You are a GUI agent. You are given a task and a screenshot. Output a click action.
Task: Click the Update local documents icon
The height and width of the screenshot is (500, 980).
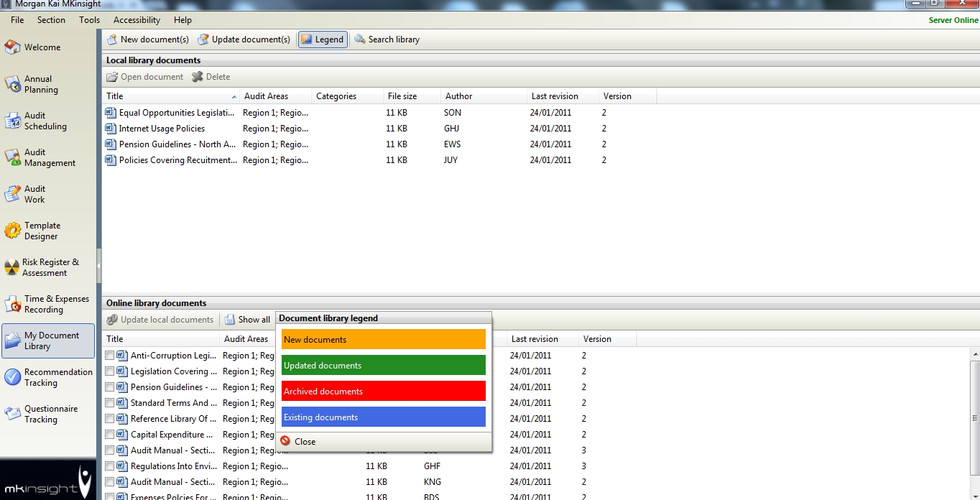pyautogui.click(x=112, y=319)
